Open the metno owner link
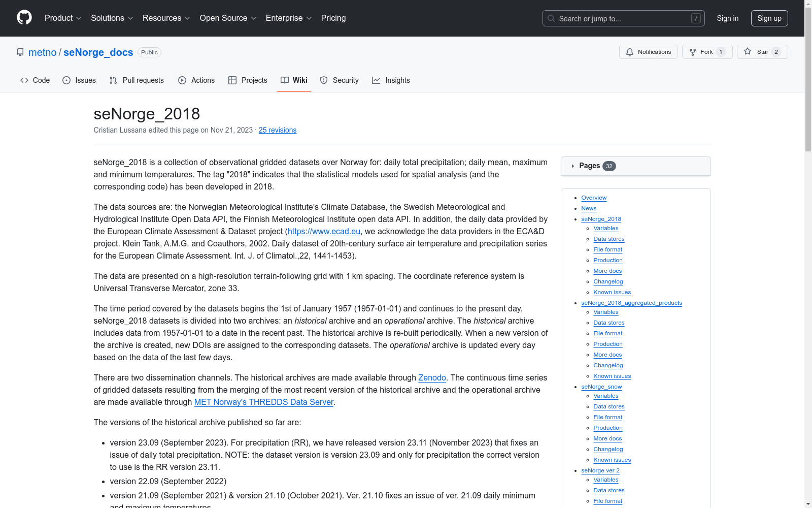812x508 pixels. coord(43,52)
